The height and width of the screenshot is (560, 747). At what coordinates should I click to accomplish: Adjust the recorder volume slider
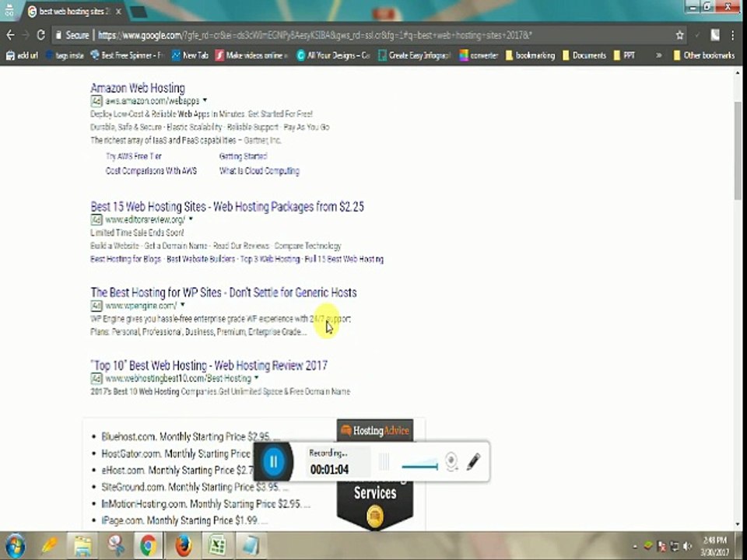click(x=419, y=466)
